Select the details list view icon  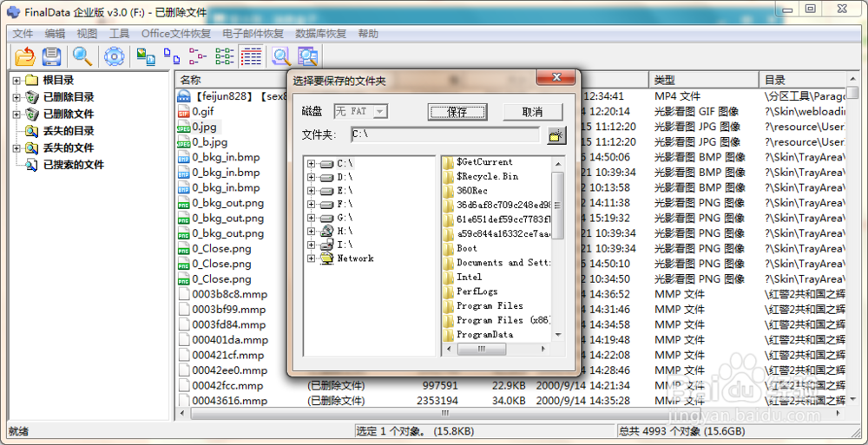[x=251, y=56]
